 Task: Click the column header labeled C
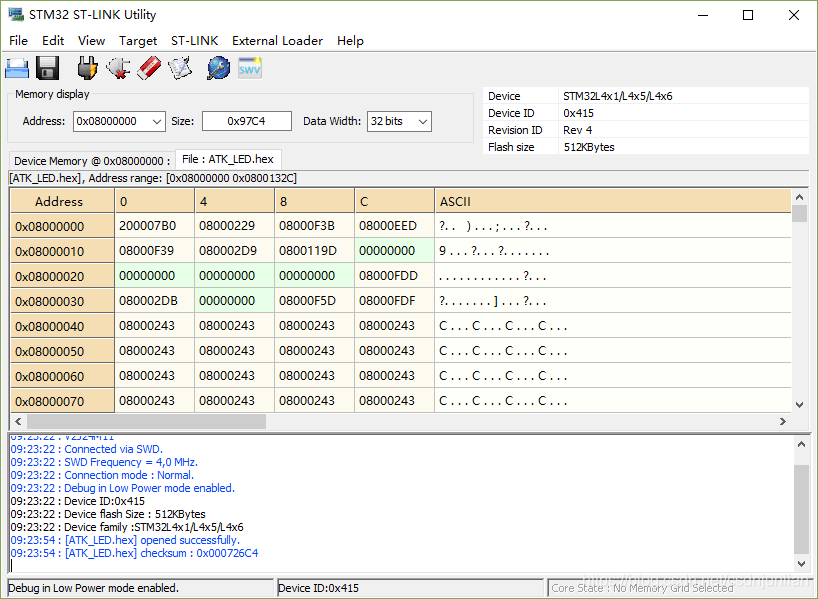394,201
